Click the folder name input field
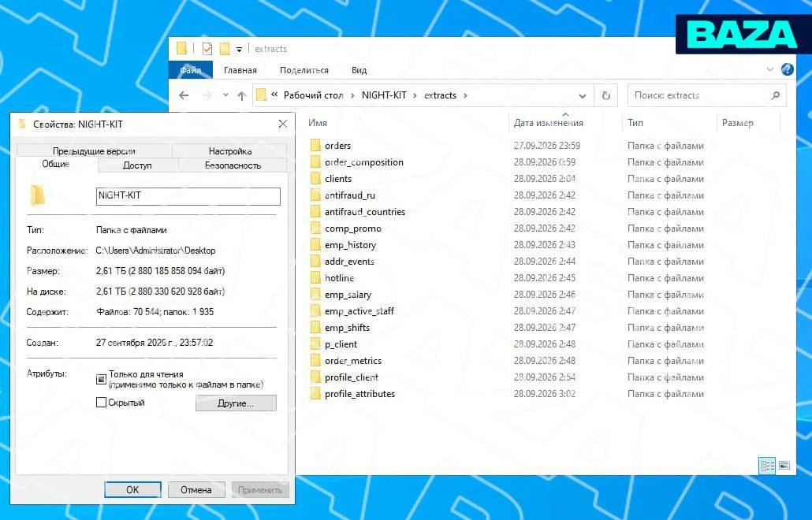 click(188, 196)
